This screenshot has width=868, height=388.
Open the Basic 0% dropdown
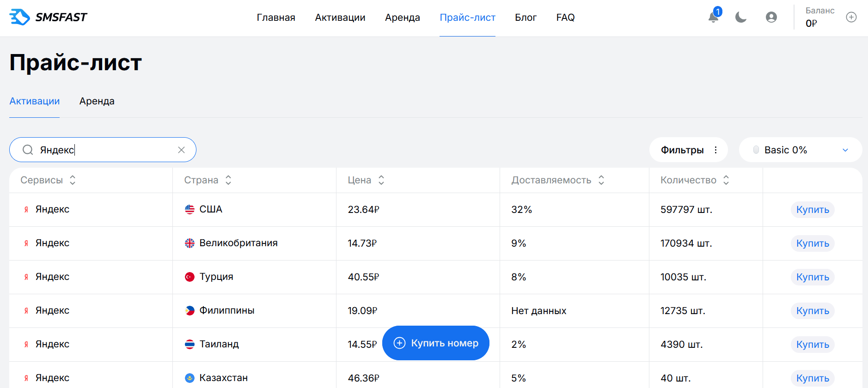(x=801, y=150)
